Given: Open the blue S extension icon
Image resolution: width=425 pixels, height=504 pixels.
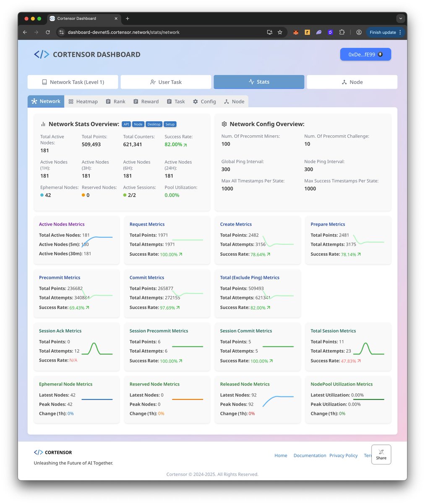Looking at the screenshot, I should 330,32.
